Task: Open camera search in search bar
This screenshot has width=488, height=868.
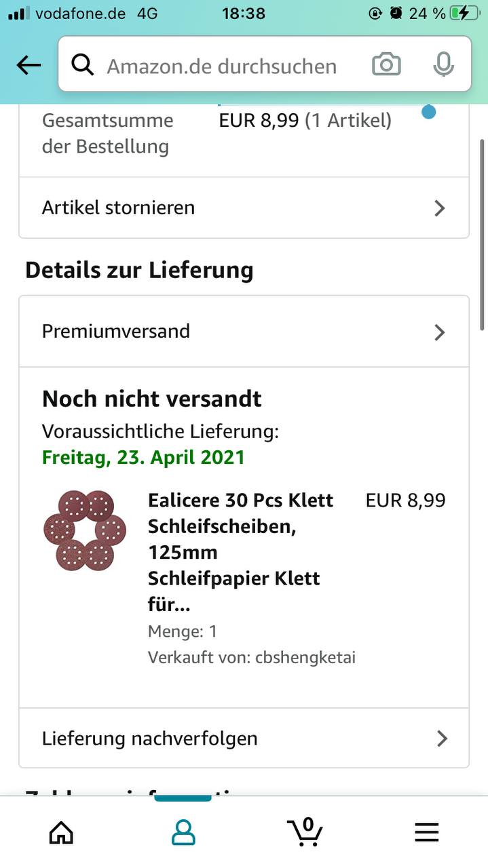Action: pos(386,65)
